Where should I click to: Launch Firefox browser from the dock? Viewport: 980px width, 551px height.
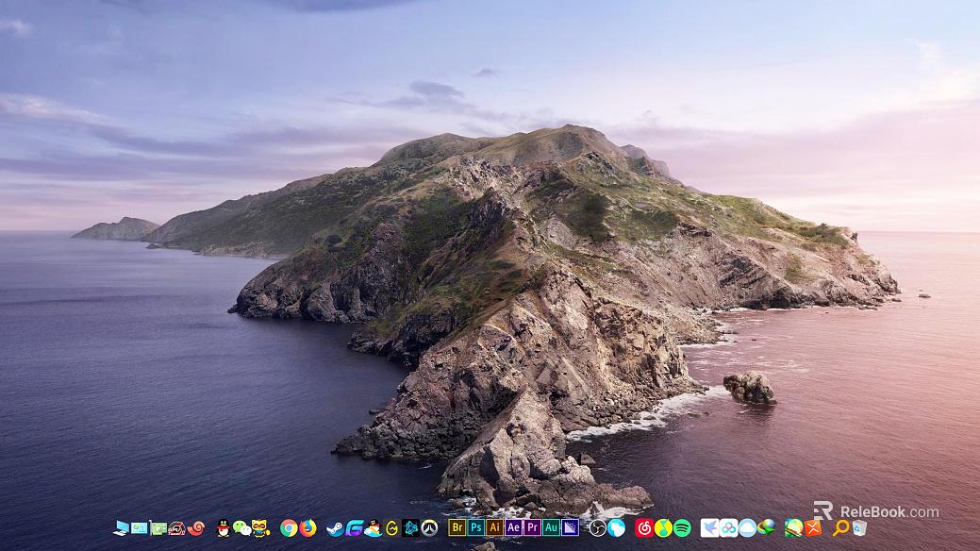pyautogui.click(x=307, y=527)
